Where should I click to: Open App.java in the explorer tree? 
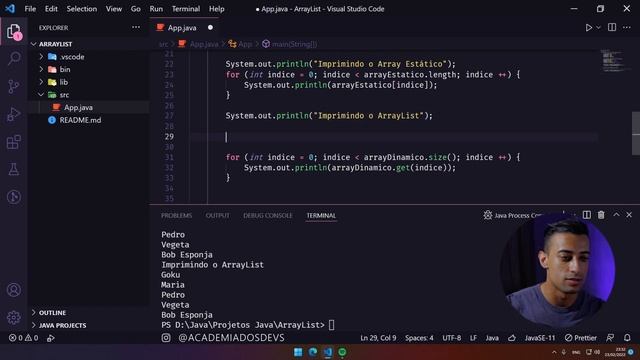[x=89, y=107]
